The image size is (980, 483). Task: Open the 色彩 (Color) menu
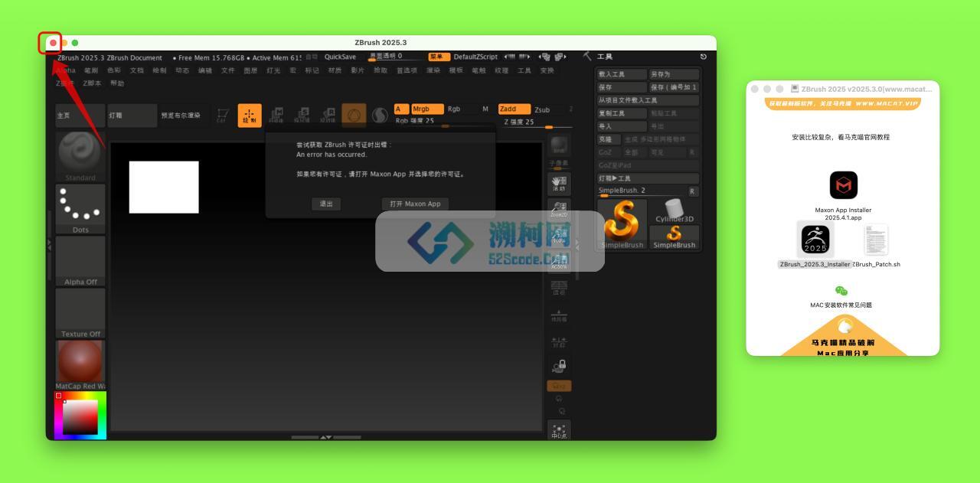click(114, 70)
